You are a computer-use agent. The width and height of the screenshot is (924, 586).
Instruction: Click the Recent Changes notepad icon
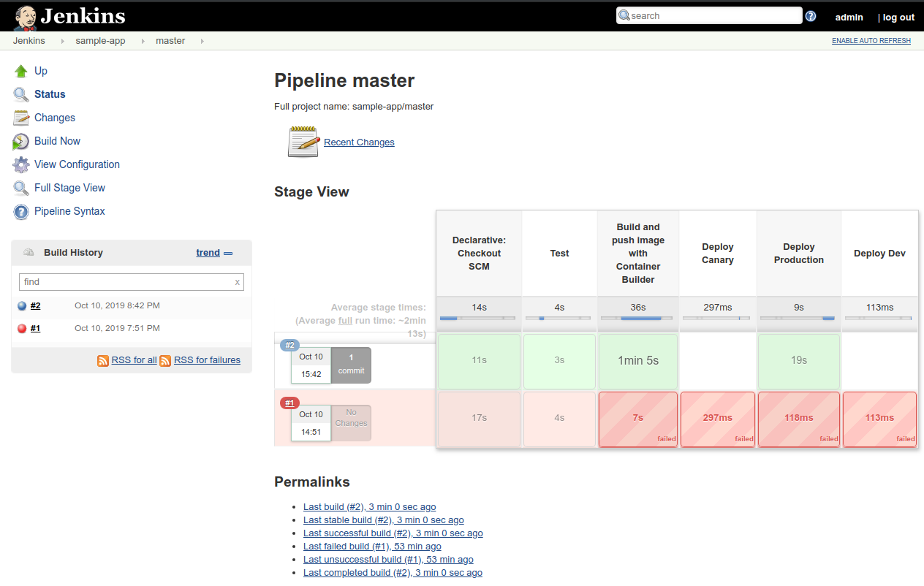[303, 142]
